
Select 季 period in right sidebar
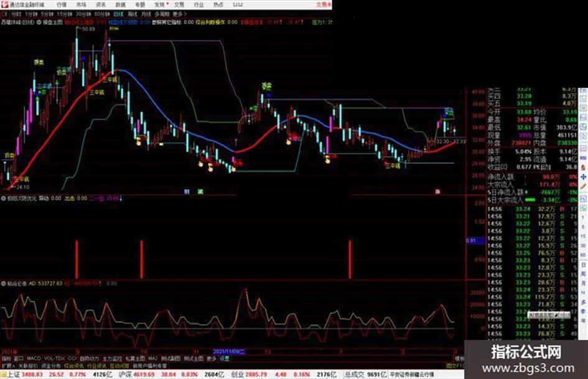click(x=583, y=311)
